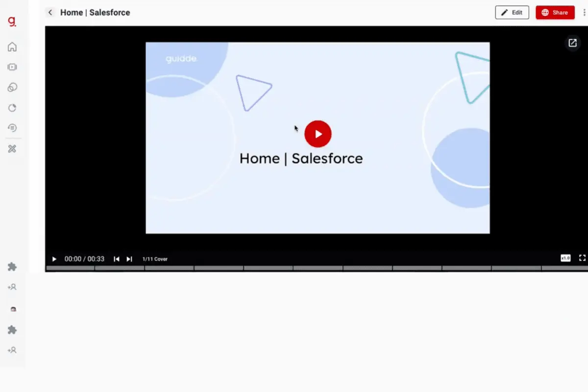
Task: Change the x1.0 playback speed
Action: (565, 258)
